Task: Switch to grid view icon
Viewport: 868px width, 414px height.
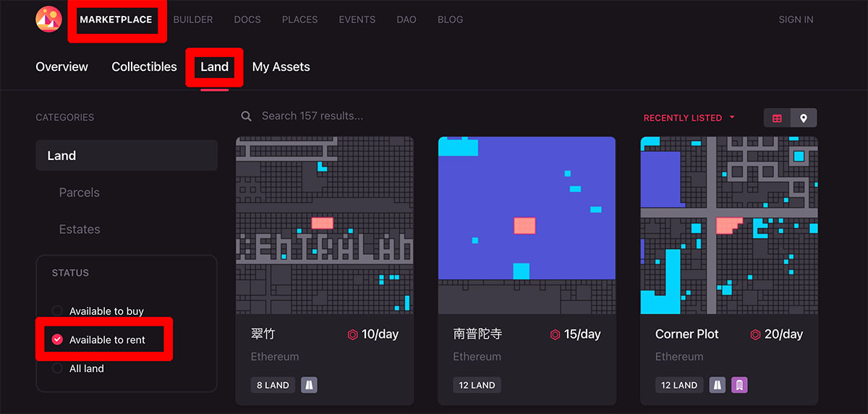Action: (777, 118)
